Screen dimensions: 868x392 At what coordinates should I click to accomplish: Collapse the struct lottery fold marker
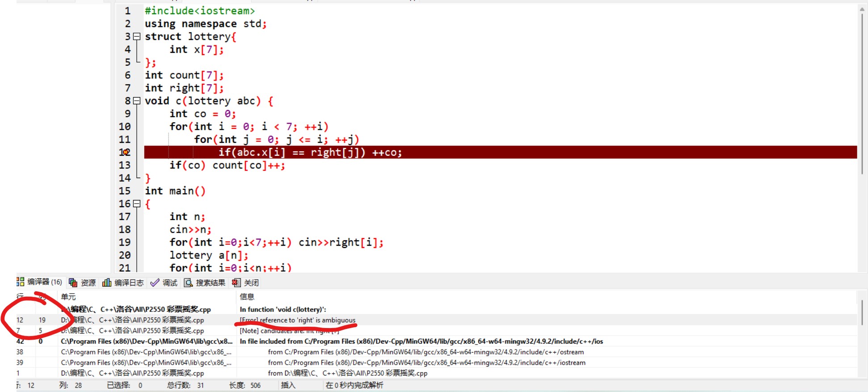pos(137,37)
